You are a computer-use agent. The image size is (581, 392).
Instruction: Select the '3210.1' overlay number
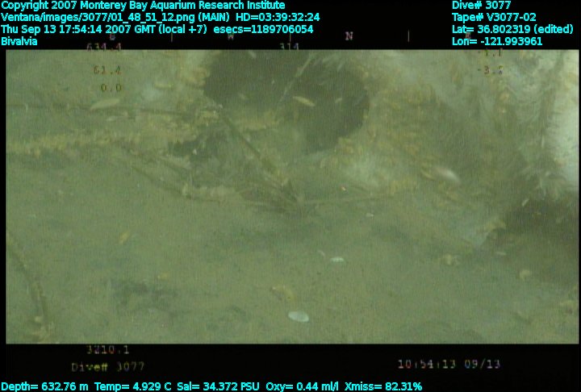pos(108,350)
